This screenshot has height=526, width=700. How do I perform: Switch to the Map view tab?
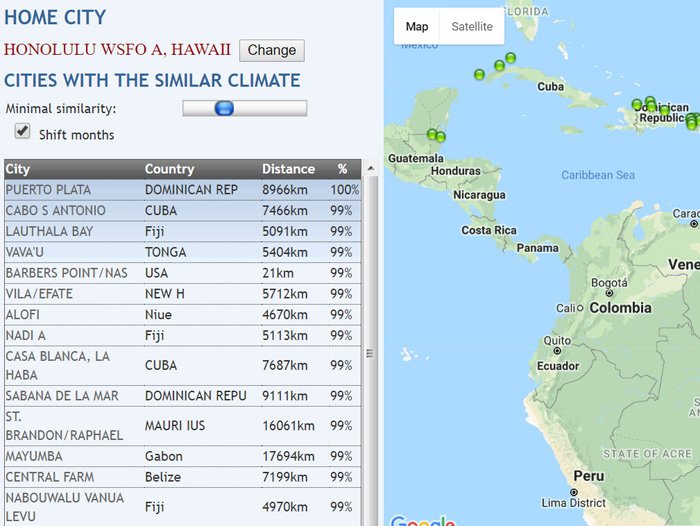click(417, 26)
